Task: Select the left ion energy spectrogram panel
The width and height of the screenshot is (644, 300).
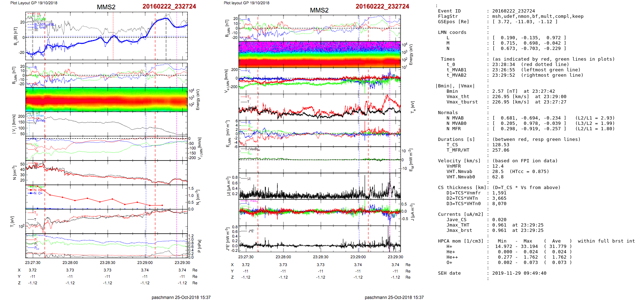Action: (x=106, y=100)
